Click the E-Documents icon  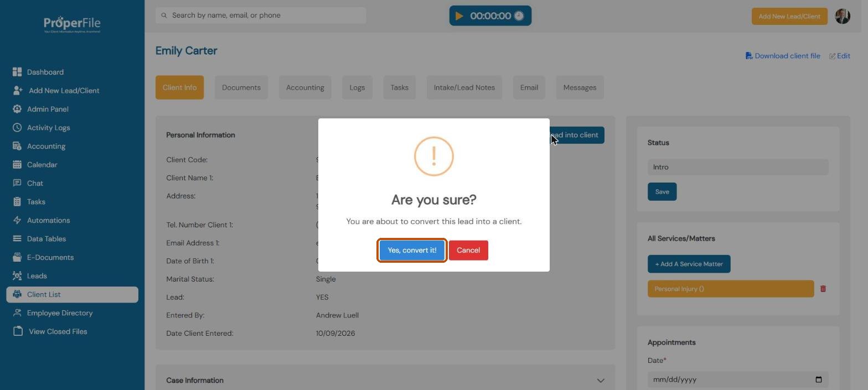coord(17,257)
